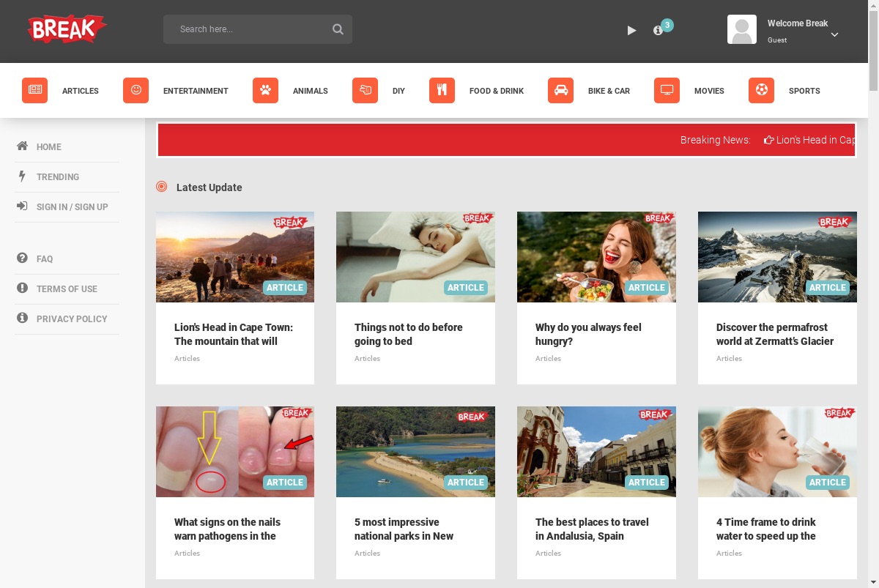Open '4 Time frame to drink water' title
The height and width of the screenshot is (588, 879).
coord(766,529)
